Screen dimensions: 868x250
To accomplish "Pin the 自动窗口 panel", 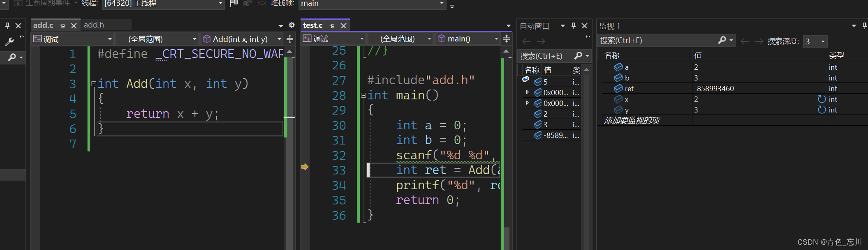I will coord(574,26).
